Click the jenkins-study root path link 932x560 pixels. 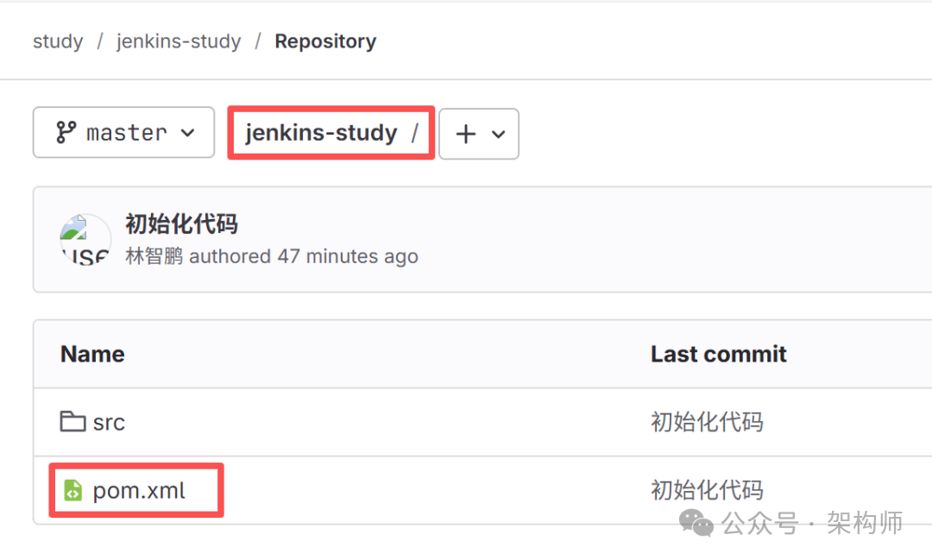[321, 133]
